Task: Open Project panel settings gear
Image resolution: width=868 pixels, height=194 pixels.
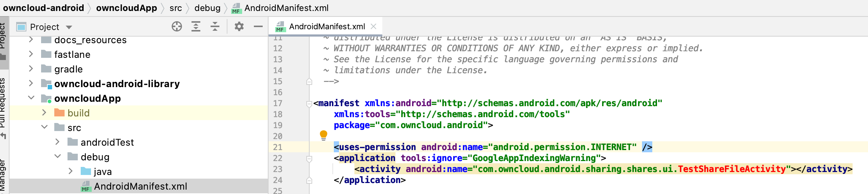Action: point(239,27)
